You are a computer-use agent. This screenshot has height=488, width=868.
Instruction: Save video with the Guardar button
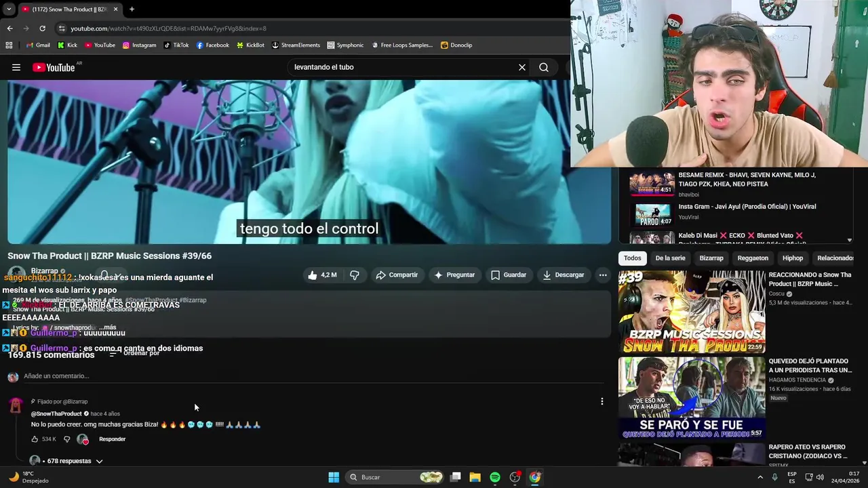[x=509, y=275]
